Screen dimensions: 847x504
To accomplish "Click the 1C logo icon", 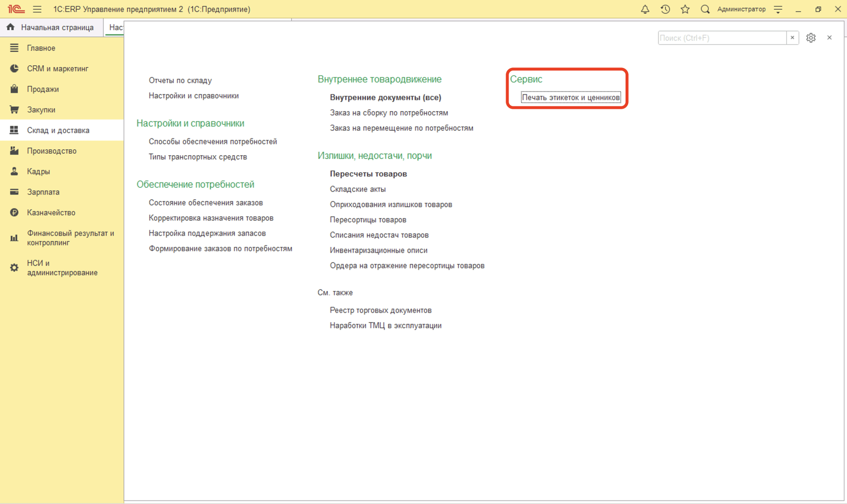I will 16,9.
